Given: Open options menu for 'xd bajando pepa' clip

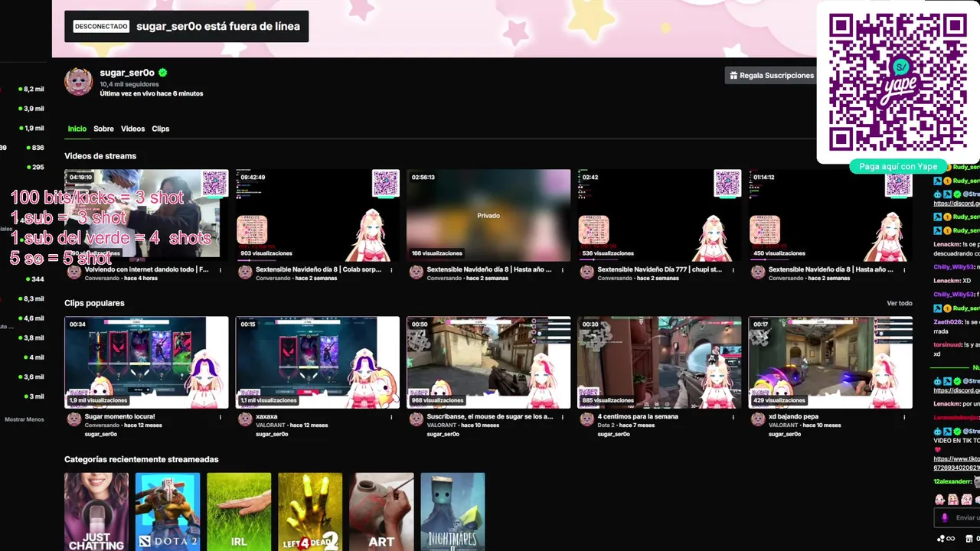Looking at the screenshot, I should (x=904, y=417).
